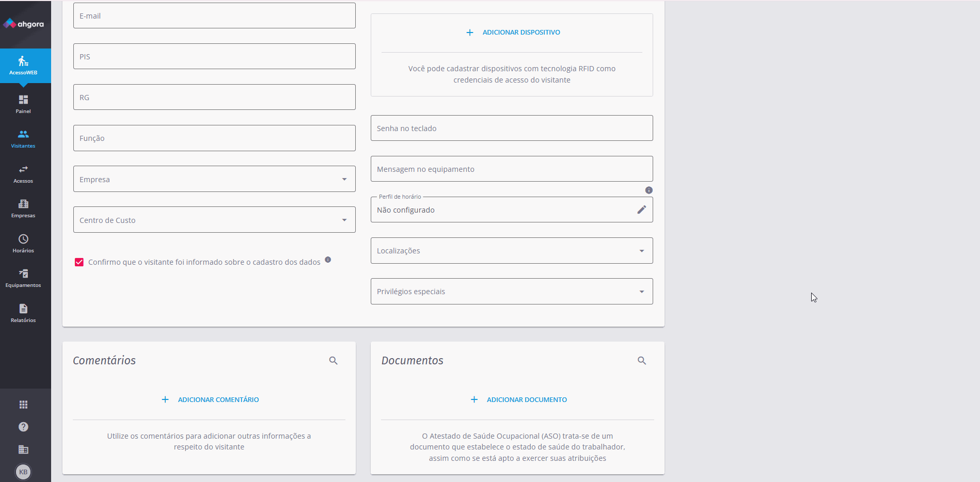Image resolution: width=980 pixels, height=482 pixels.
Task: Click the company building icon in sidebar
Action: 23,449
